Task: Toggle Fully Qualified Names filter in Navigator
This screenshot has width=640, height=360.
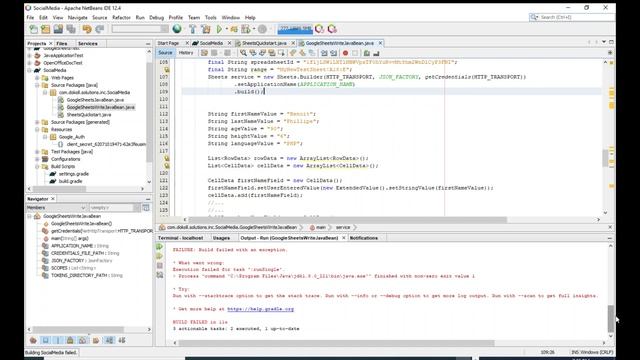Action: [x=96, y=340]
